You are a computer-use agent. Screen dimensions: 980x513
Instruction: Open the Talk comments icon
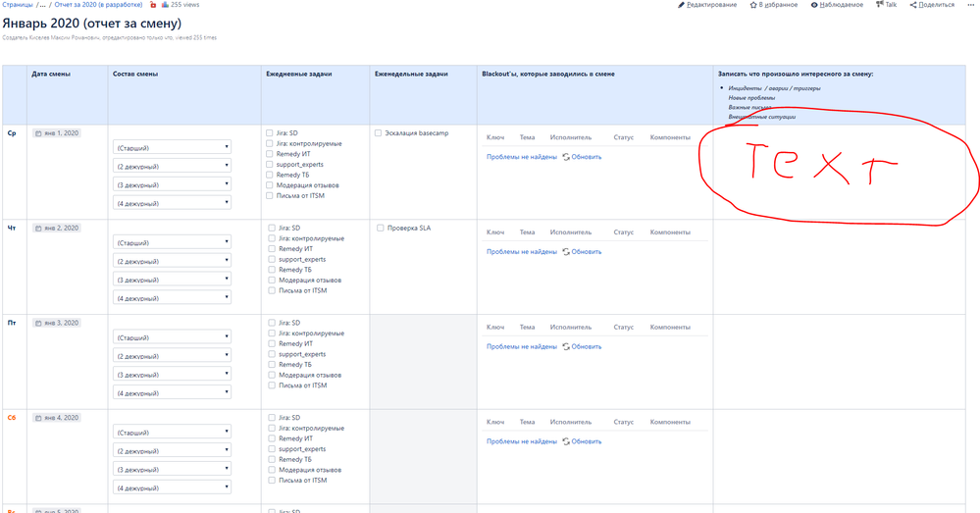click(x=879, y=4)
